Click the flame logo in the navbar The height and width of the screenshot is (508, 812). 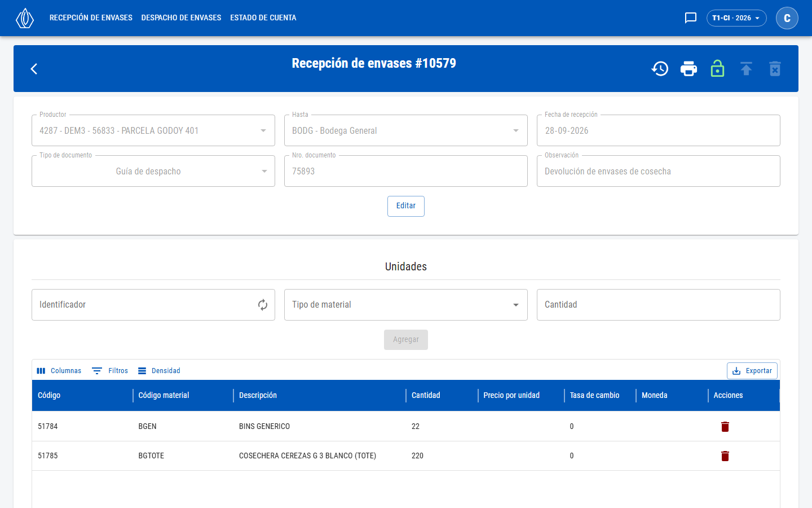click(25, 18)
